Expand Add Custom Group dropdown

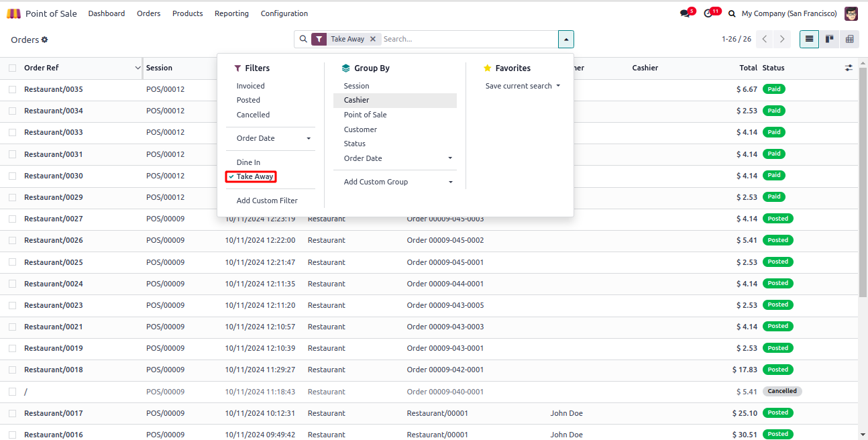395,182
